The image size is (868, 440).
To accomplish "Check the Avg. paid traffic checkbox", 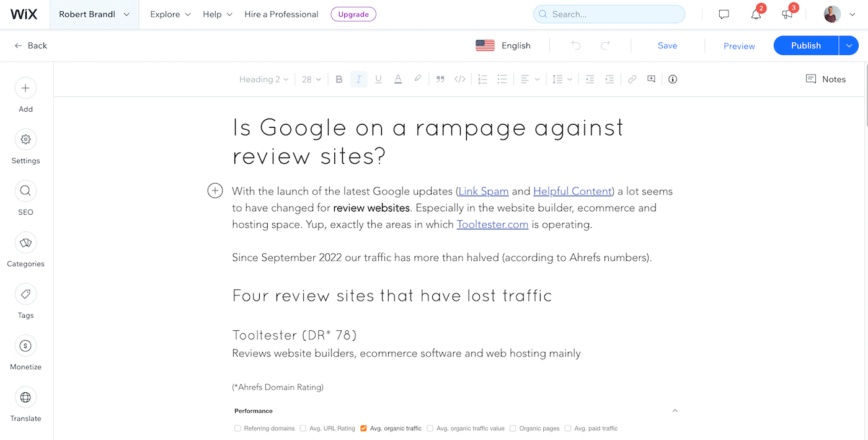I will pos(568,428).
